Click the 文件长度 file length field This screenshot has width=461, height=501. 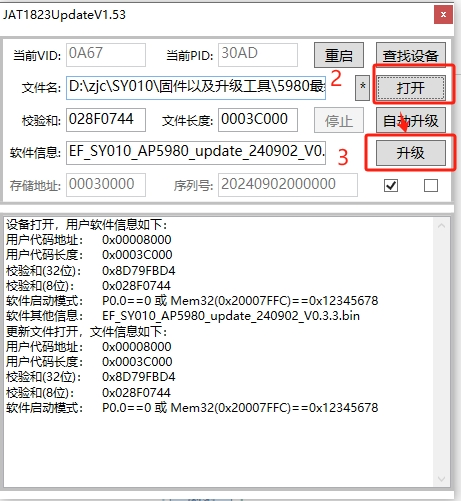[258, 120]
